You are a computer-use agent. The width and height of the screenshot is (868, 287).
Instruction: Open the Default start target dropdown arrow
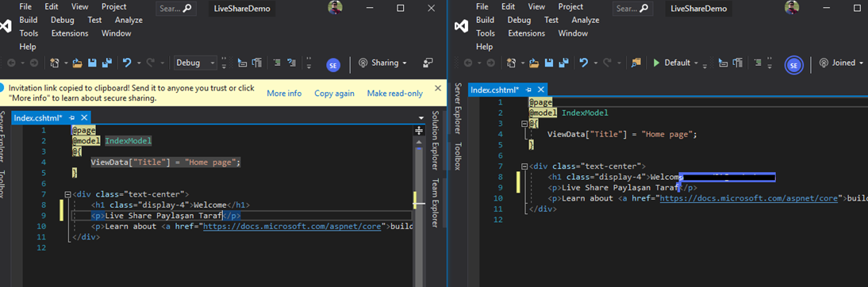pyautogui.click(x=696, y=63)
